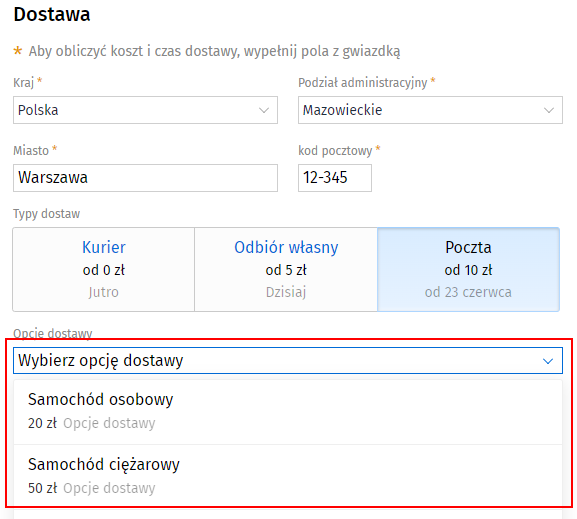Screen dimensions: 577x519
Task: Select the Kurier delivery type
Action: pyautogui.click(x=104, y=269)
